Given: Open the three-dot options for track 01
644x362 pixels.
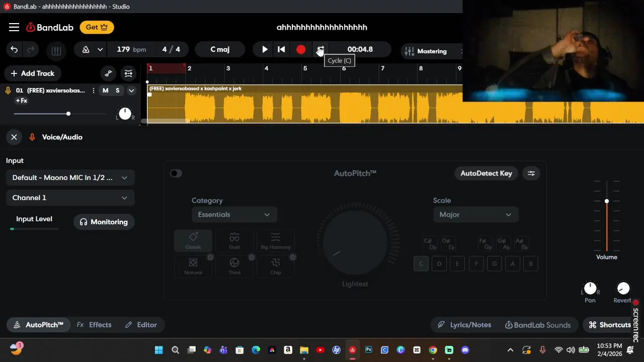Looking at the screenshot, I should (x=94, y=90).
